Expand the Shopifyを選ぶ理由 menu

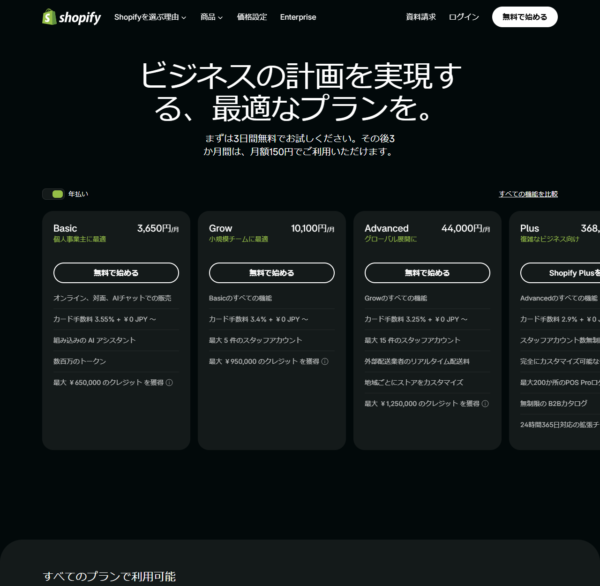coord(150,17)
